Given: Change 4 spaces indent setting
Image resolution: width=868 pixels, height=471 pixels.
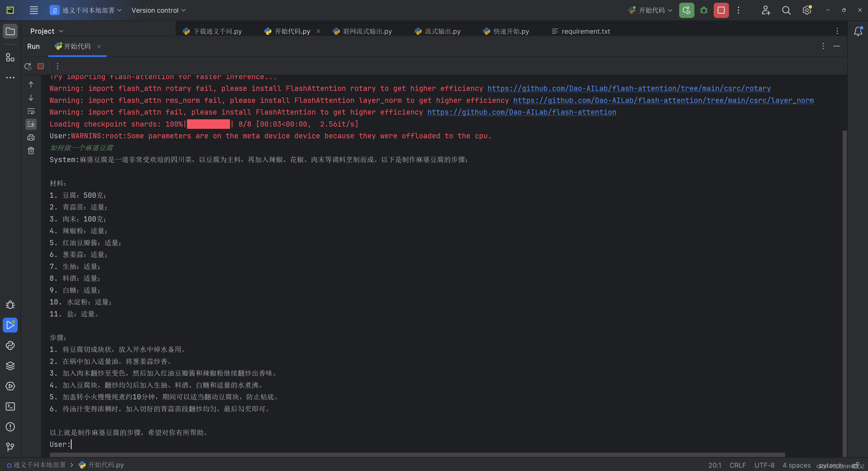Looking at the screenshot, I should pyautogui.click(x=797, y=465).
